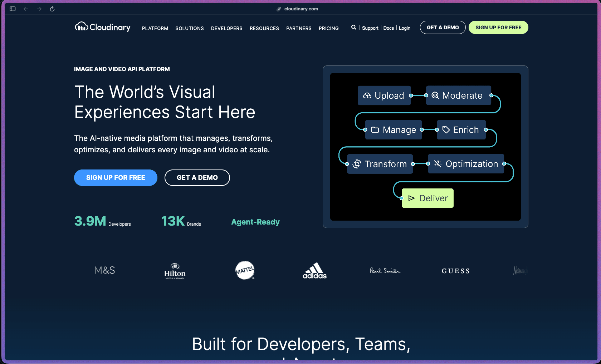Viewport: 601px width, 364px height.
Task: Click the Built for Developers, Teams heading
Action: coord(301,344)
